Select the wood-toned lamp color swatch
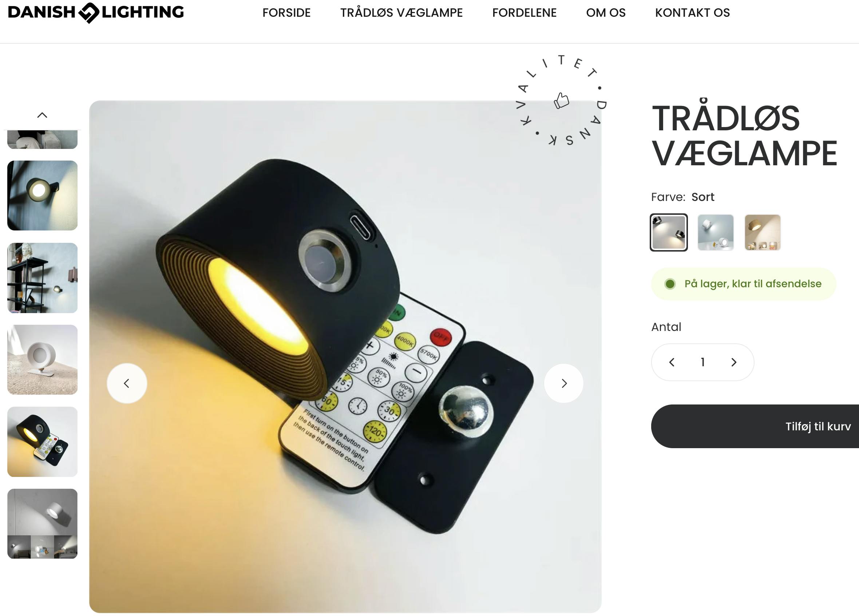This screenshot has height=616, width=859. (763, 232)
